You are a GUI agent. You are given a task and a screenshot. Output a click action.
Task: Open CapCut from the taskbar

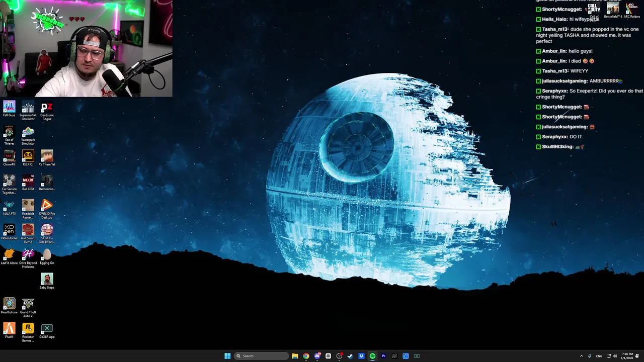point(328,356)
